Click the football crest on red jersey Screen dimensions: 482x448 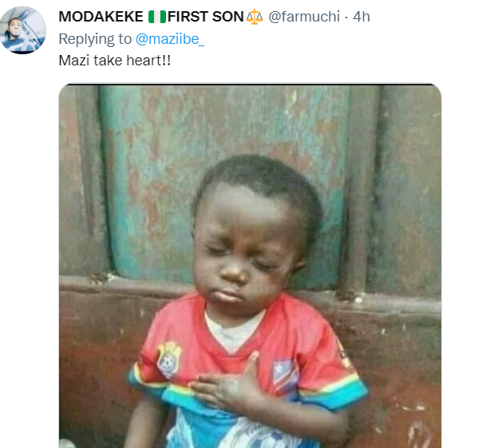[x=168, y=360]
